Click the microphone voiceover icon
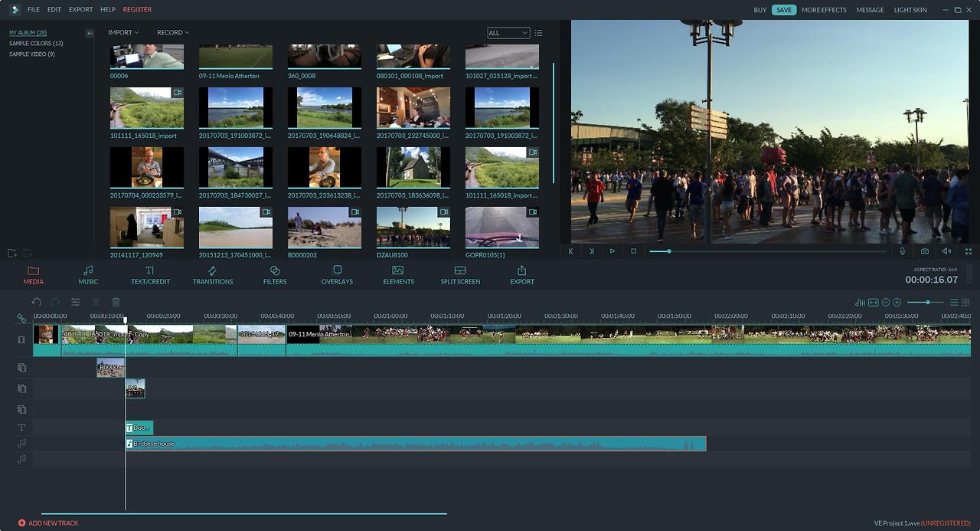 pos(903,251)
